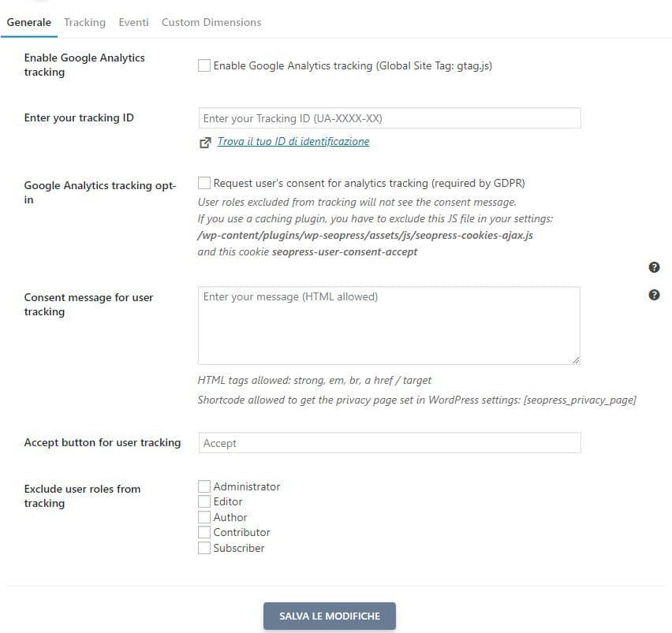Click the upper help question mark icon
This screenshot has height=633, width=672.
654,267
